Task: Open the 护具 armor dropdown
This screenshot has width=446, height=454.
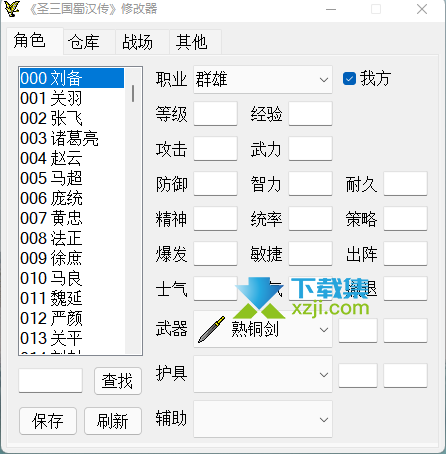Action: pos(263,374)
